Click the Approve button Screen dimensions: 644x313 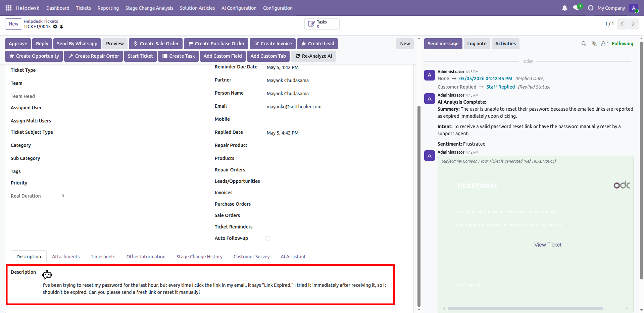pos(18,44)
